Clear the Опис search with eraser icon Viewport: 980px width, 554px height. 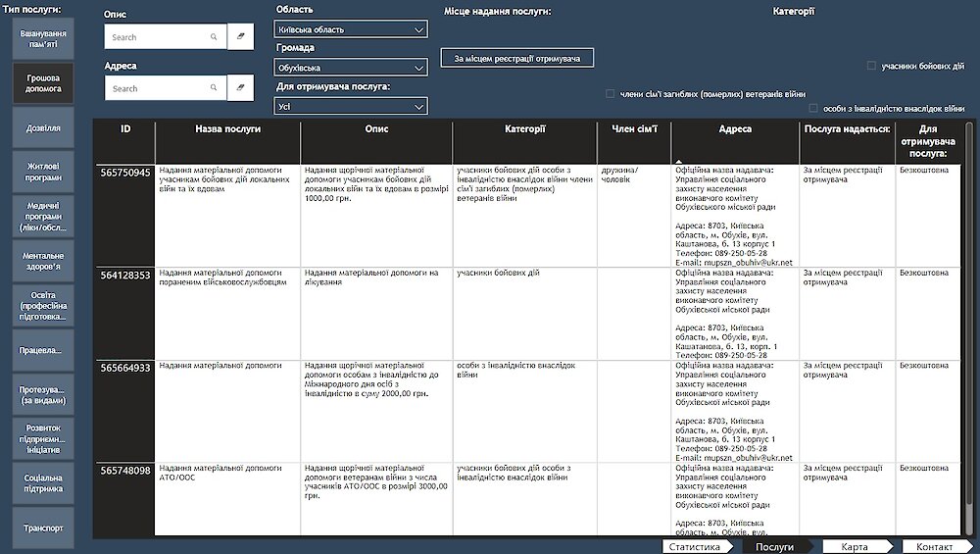click(241, 37)
